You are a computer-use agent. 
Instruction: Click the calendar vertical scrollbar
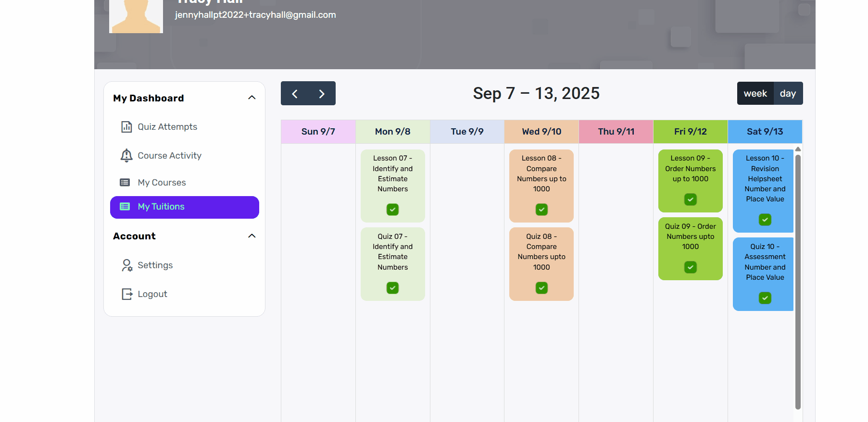coord(798,281)
